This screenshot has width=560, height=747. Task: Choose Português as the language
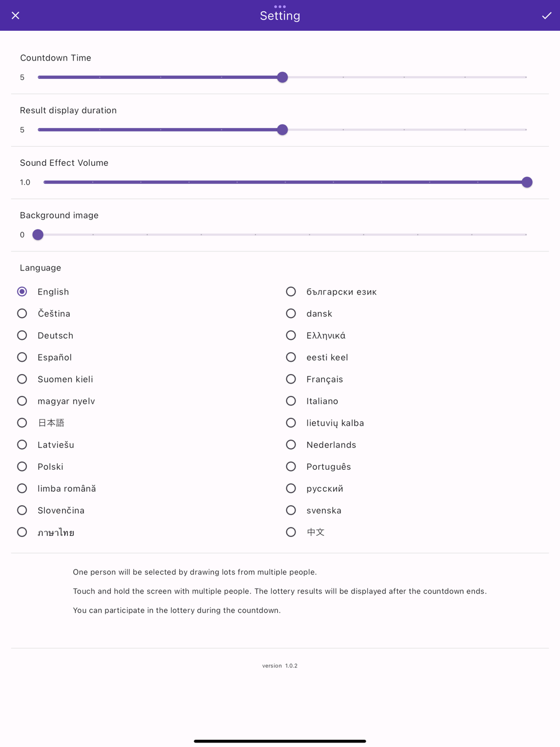coord(291,466)
